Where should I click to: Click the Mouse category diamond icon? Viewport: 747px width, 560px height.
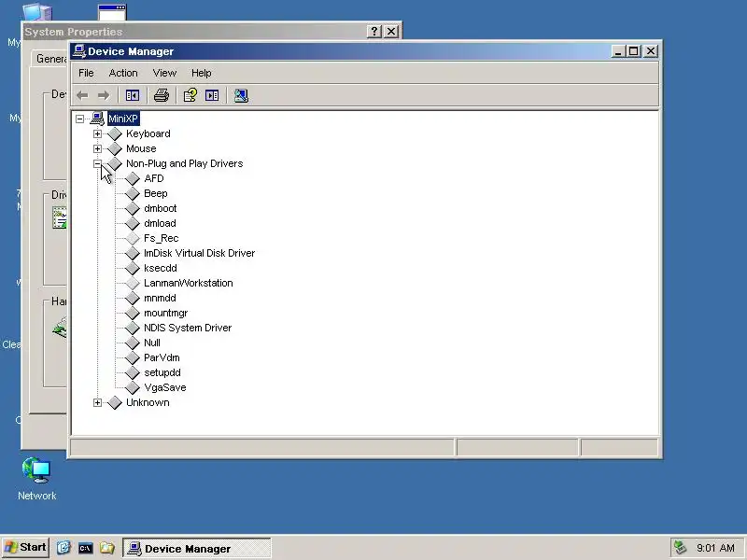coord(115,148)
